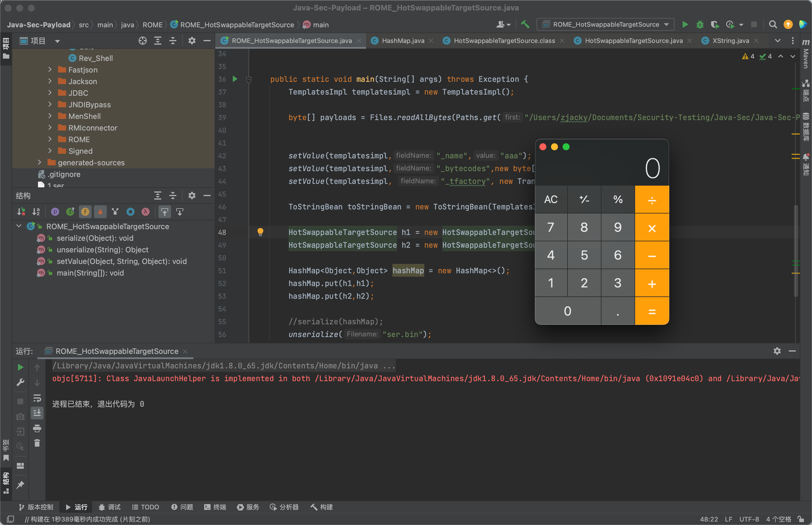Click the lightbulb quick-fix at line 48
Image resolution: width=812 pixels, height=525 pixels.
pyautogui.click(x=260, y=232)
